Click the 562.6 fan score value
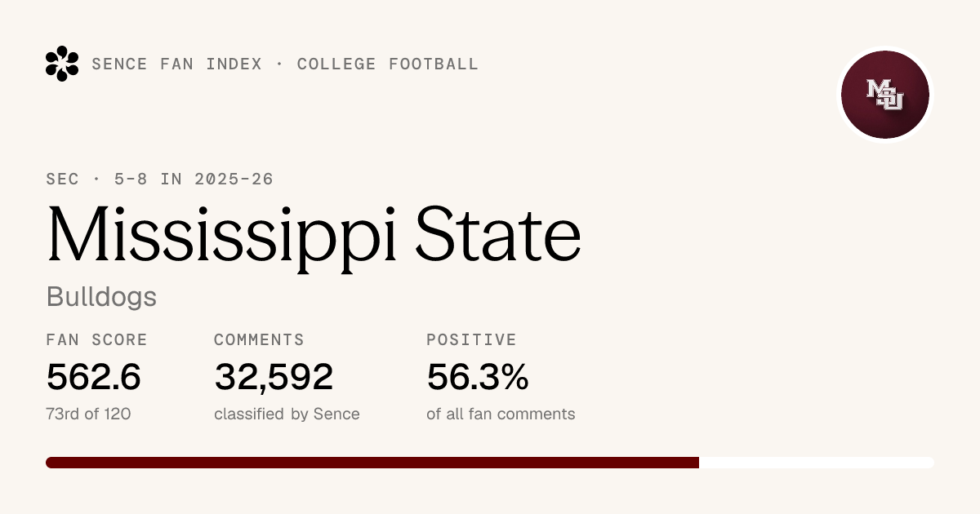Viewport: 980px width, 514px height. (94, 377)
